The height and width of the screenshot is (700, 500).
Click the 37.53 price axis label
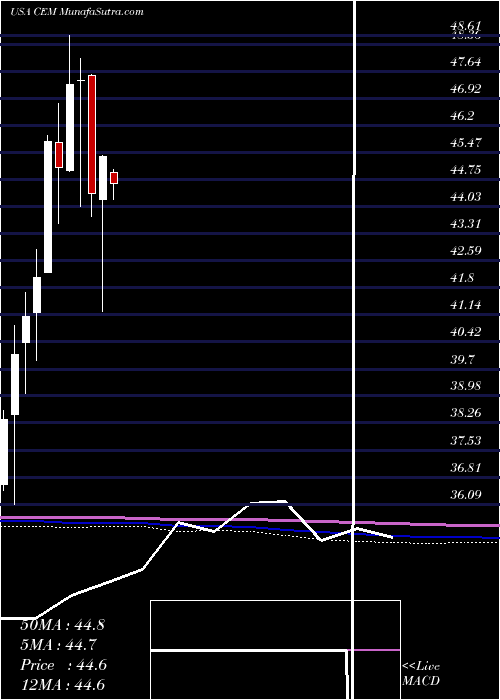point(465,441)
